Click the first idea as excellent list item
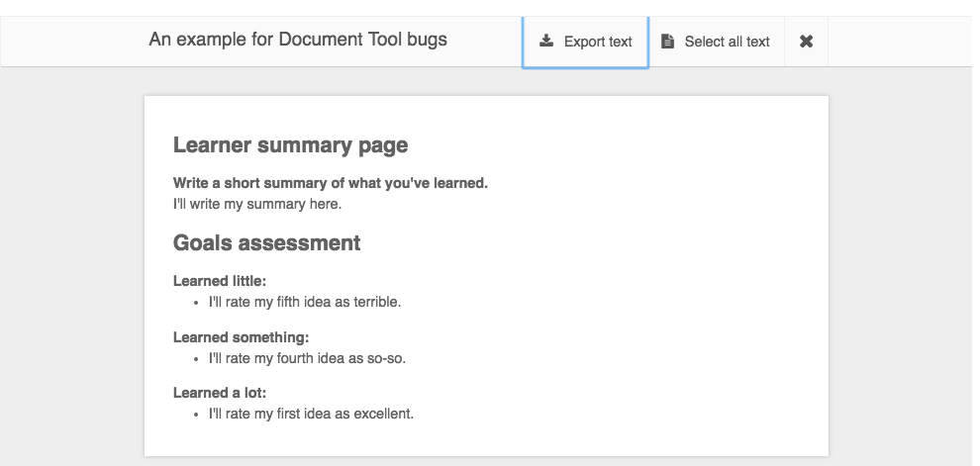980x466 pixels. click(311, 414)
